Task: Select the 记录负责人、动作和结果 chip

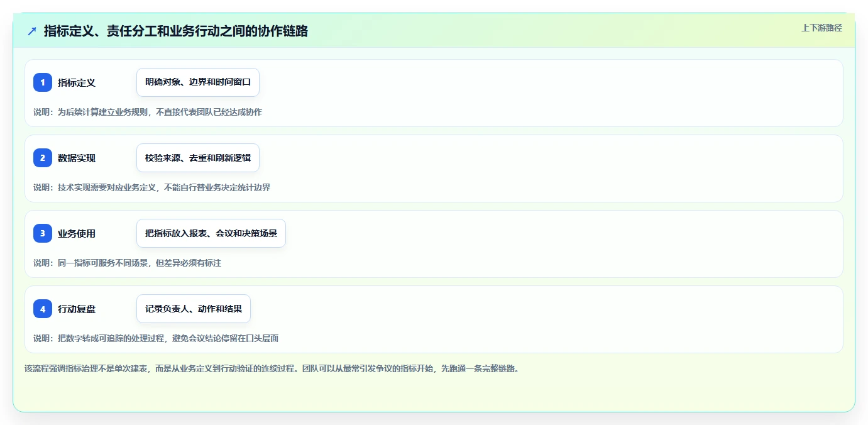Action: (x=194, y=309)
